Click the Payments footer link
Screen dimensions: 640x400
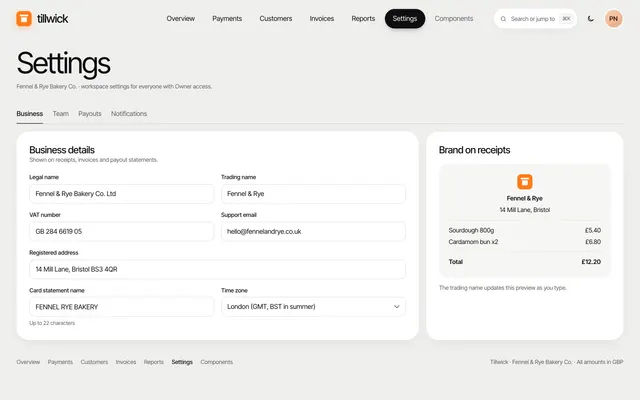(x=60, y=362)
